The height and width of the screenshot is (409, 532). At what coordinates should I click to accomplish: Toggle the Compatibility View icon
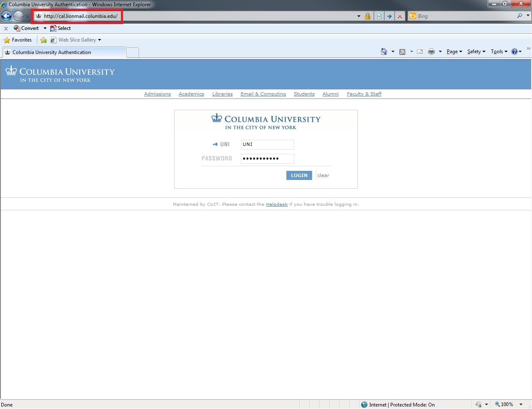[379, 16]
